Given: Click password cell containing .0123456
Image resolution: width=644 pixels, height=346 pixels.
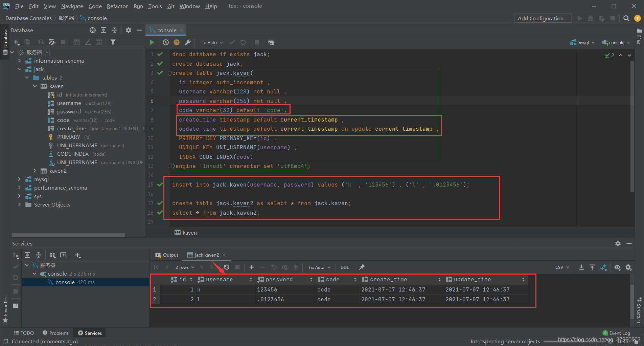Looking at the screenshot, I should [285, 299].
